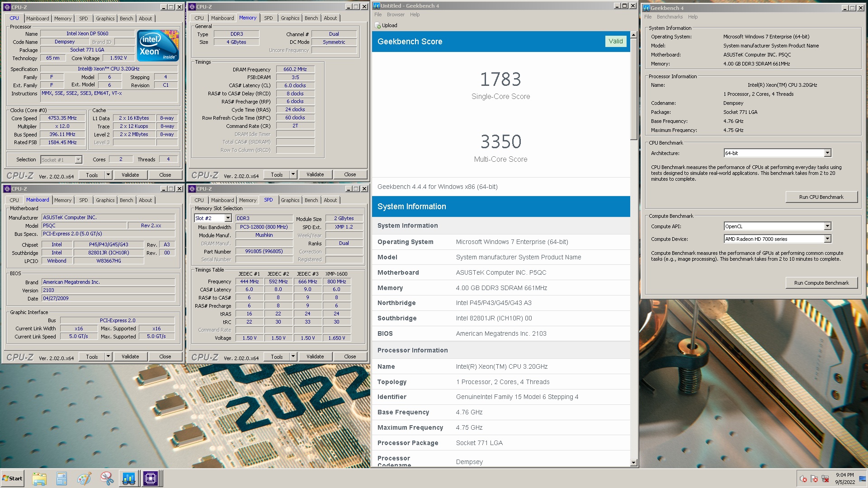
Task: Click the CPU-Z title icon in SPD window
Action: (192, 189)
